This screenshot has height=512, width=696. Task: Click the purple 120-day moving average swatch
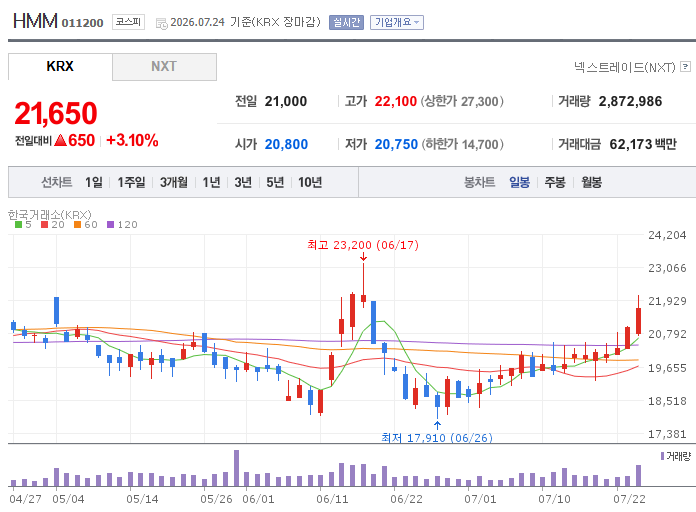pos(111,225)
